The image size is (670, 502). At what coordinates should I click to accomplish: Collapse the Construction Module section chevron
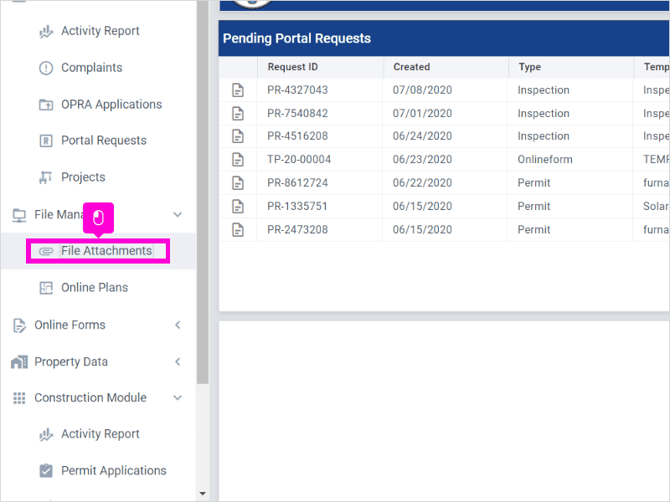click(178, 398)
